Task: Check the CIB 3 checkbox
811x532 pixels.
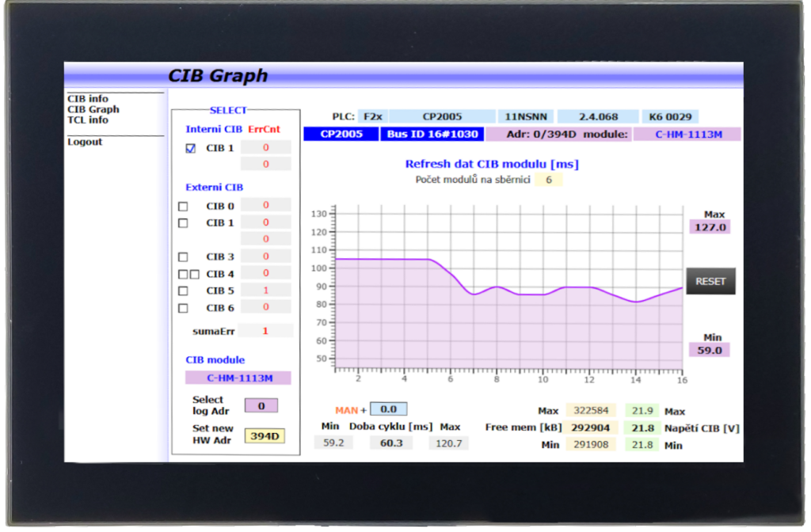Action: (x=183, y=257)
